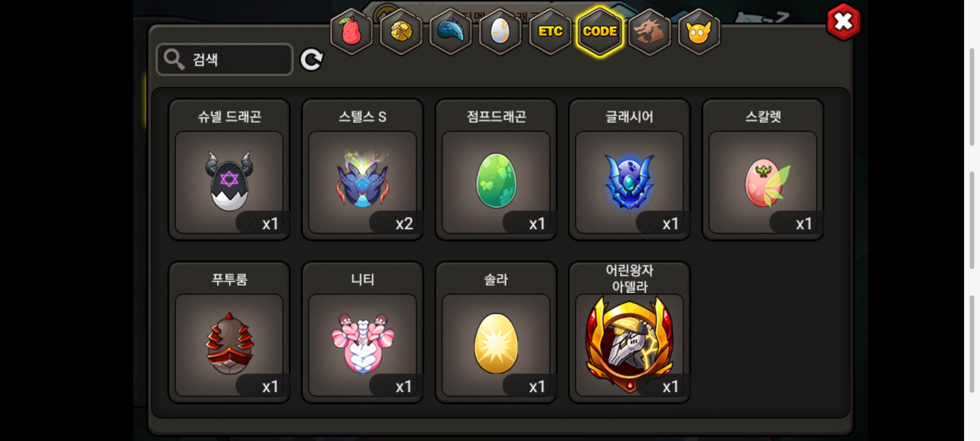Screen dimensions: 980x441
Task: Open the brown dragon category tab
Action: [649, 31]
